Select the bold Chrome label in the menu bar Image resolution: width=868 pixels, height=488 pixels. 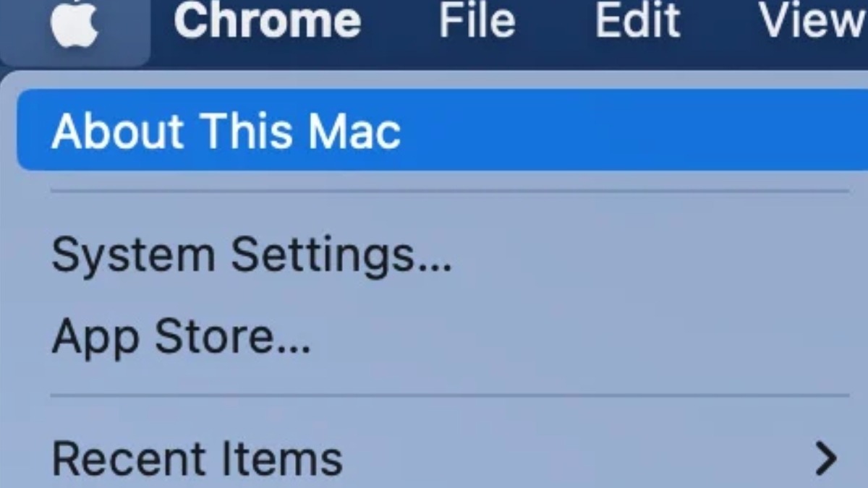268,20
